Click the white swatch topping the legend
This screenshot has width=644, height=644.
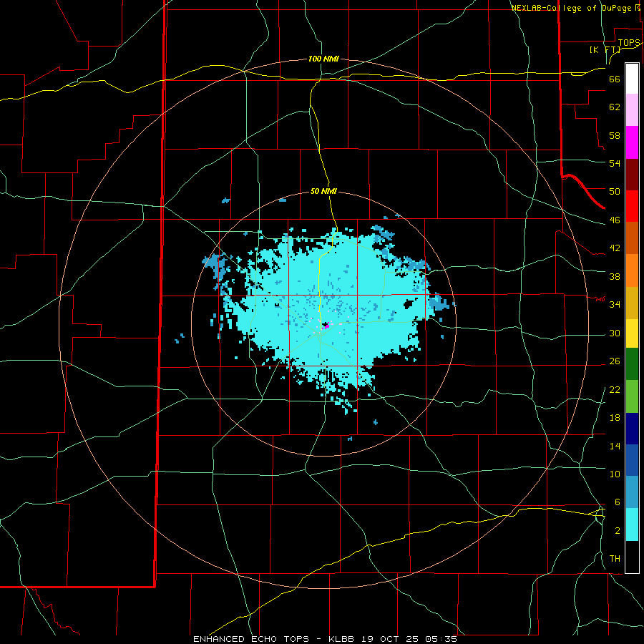[632, 79]
